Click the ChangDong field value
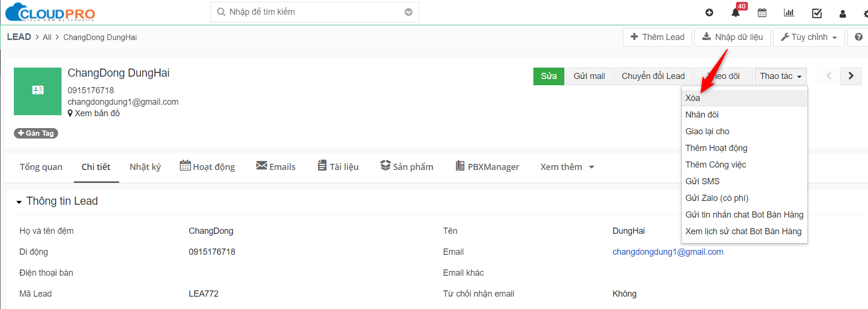Image resolution: width=868 pixels, height=309 pixels. (x=211, y=231)
